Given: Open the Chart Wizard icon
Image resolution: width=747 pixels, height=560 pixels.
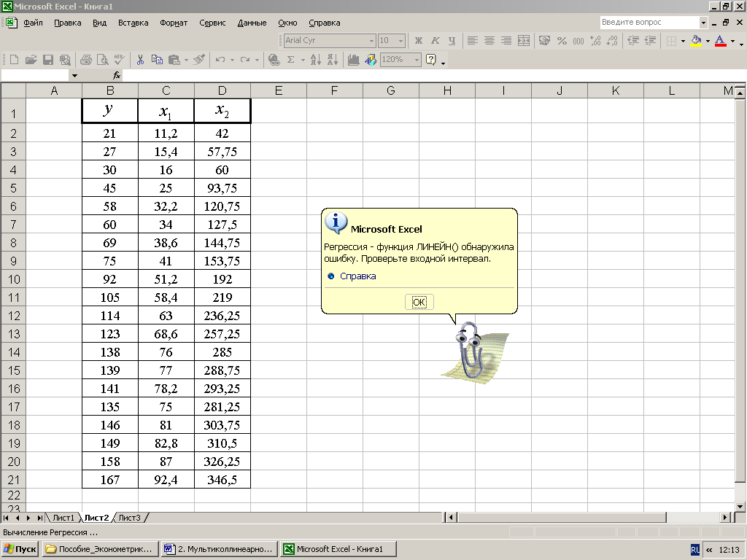Looking at the screenshot, I should tap(353, 60).
